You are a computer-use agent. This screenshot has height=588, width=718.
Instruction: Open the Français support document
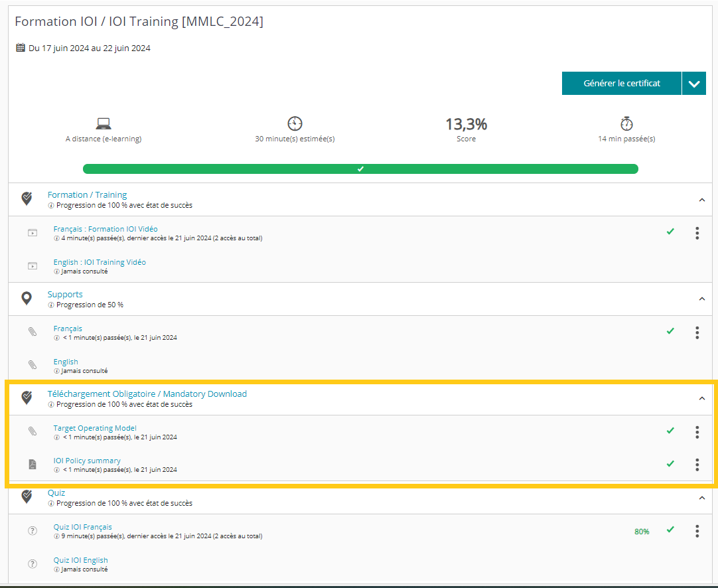(x=68, y=329)
